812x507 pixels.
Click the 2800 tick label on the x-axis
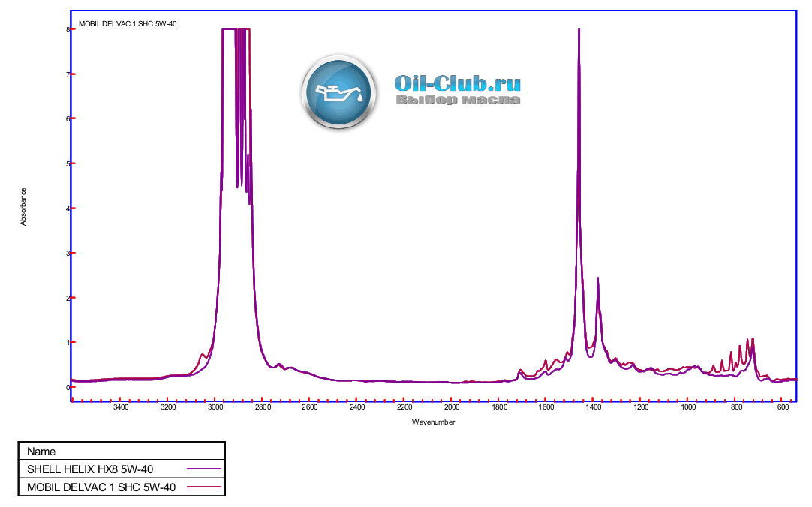pyautogui.click(x=263, y=407)
